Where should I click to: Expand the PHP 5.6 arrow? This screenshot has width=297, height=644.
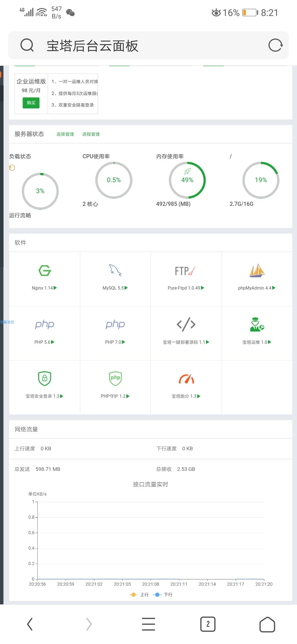pos(53,342)
